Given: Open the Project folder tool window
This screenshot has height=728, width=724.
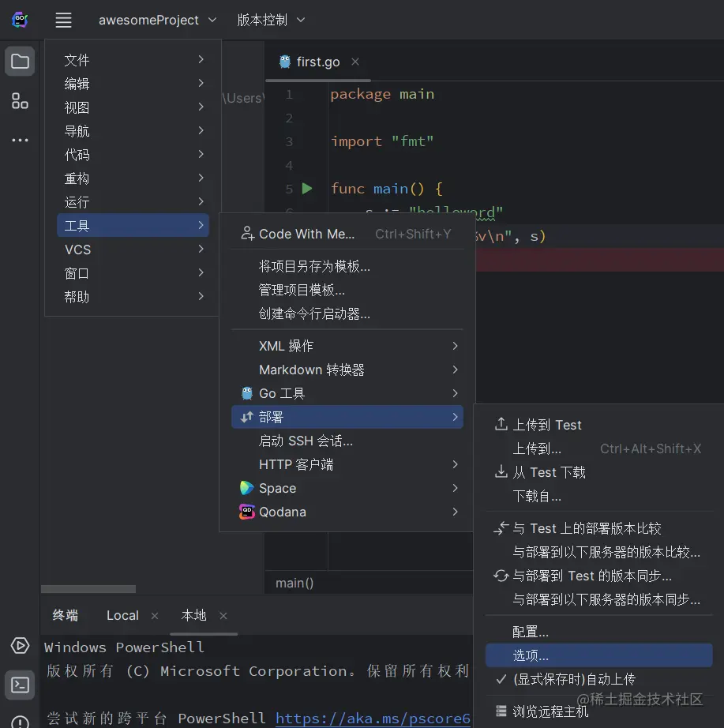Looking at the screenshot, I should [x=20, y=61].
